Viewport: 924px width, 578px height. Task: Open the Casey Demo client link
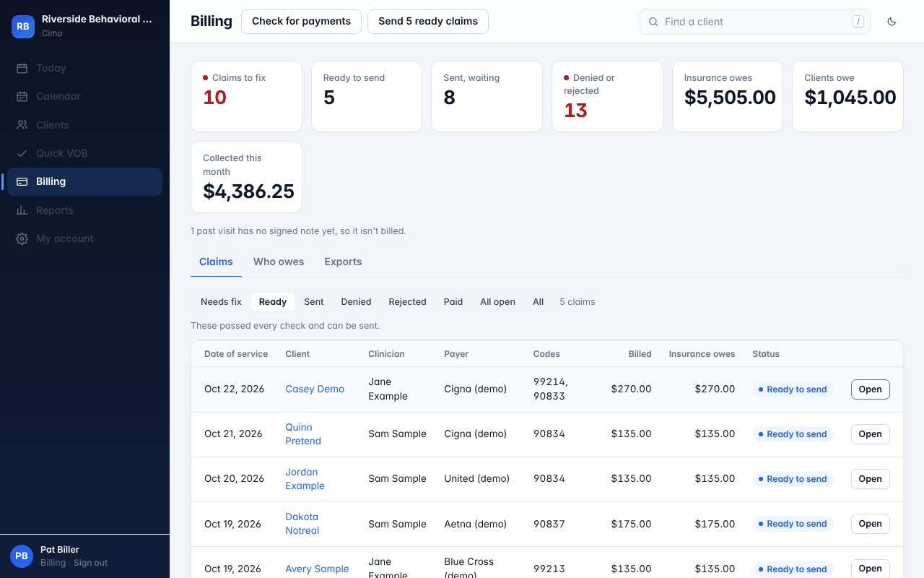(315, 389)
